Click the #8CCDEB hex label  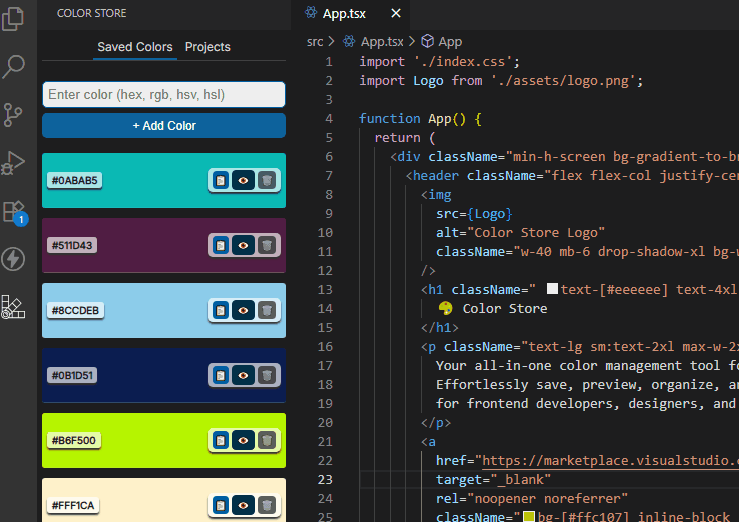click(x=75, y=310)
